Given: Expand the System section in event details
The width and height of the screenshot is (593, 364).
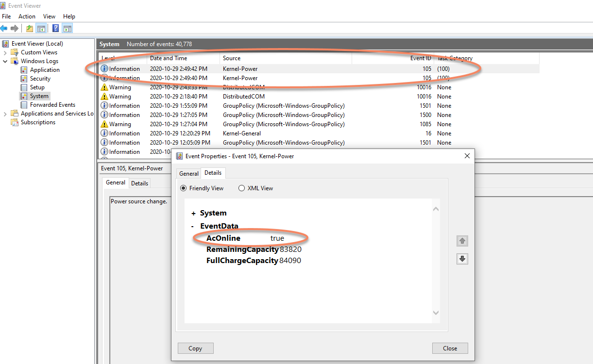Looking at the screenshot, I should pos(193,214).
